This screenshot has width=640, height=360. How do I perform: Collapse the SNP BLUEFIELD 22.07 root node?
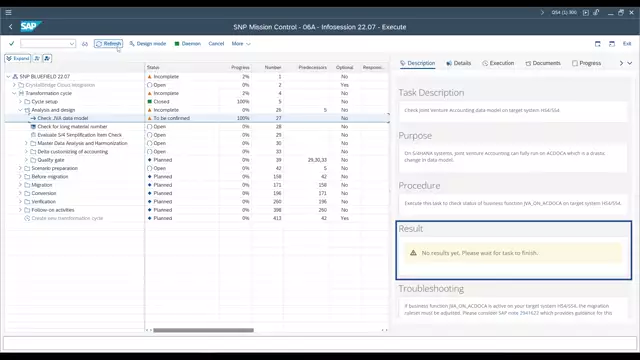(x=8, y=77)
